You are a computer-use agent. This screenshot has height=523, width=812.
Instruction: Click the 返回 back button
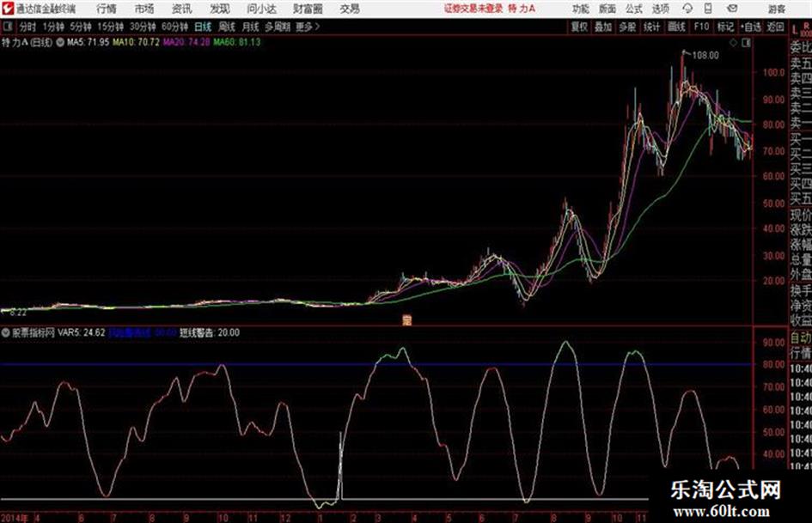click(x=775, y=27)
